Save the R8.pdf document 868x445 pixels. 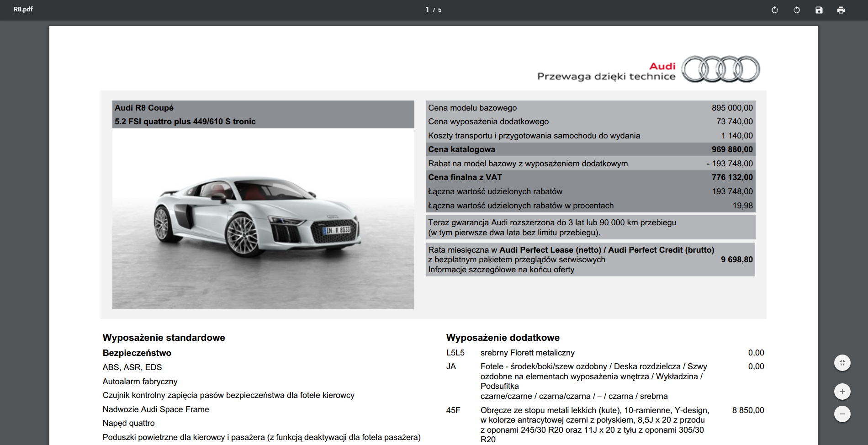pyautogui.click(x=819, y=10)
